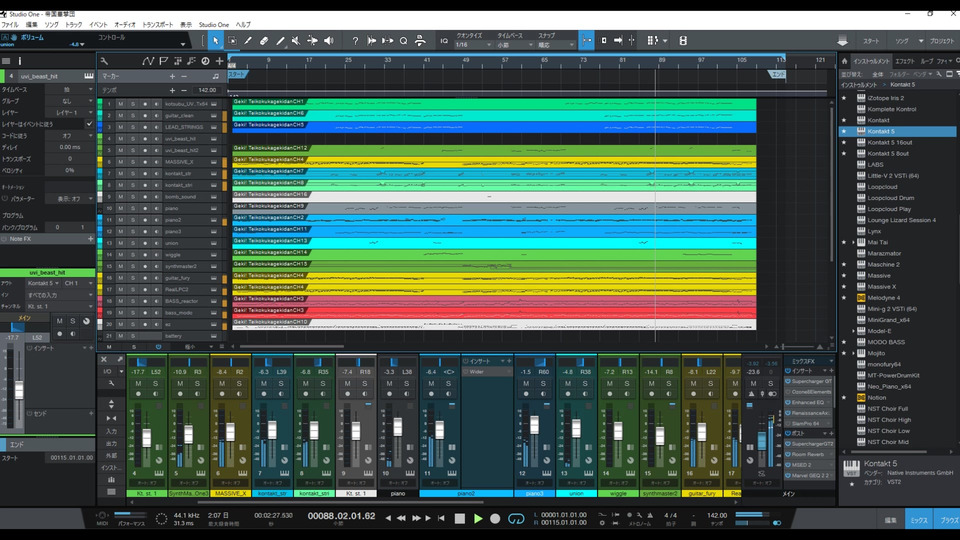Viewport: 960px width, 540px height.
Task: Select the Eraser tool
Action: pos(264,41)
